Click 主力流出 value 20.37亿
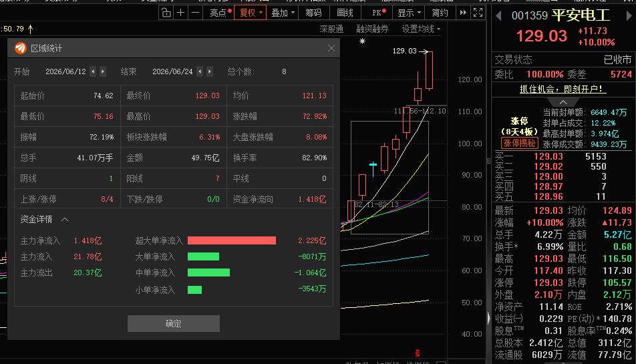The image size is (636, 364). pos(88,272)
